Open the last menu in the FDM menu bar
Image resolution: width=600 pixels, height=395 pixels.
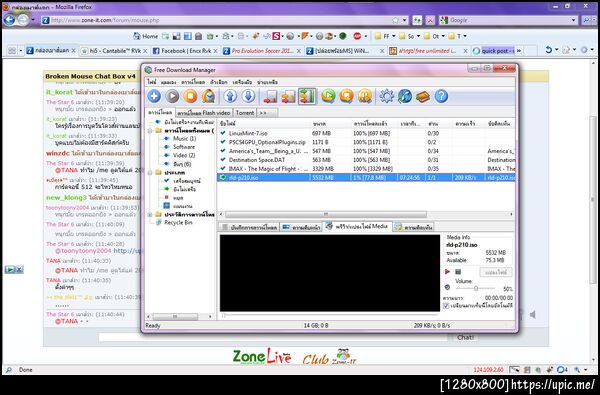[x=267, y=82]
